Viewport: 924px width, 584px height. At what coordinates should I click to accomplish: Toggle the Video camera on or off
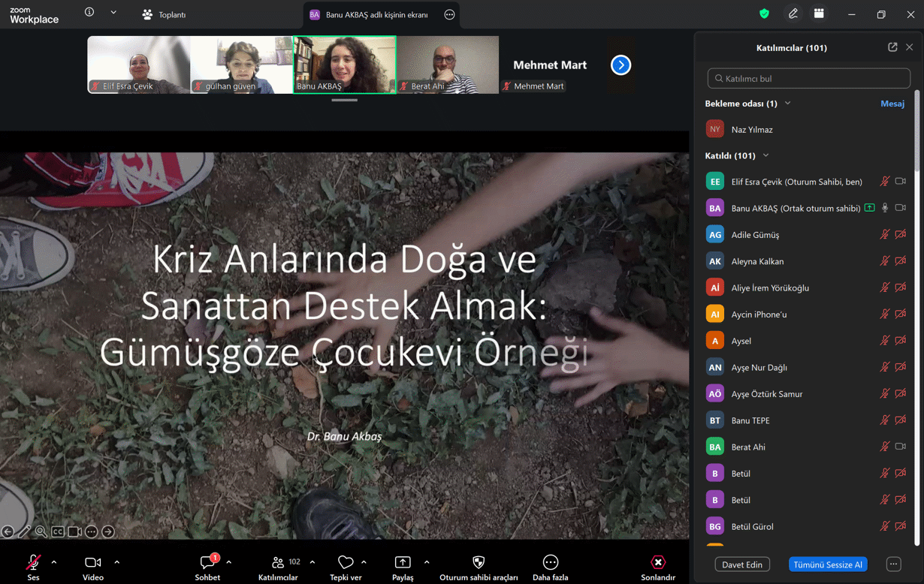93,563
